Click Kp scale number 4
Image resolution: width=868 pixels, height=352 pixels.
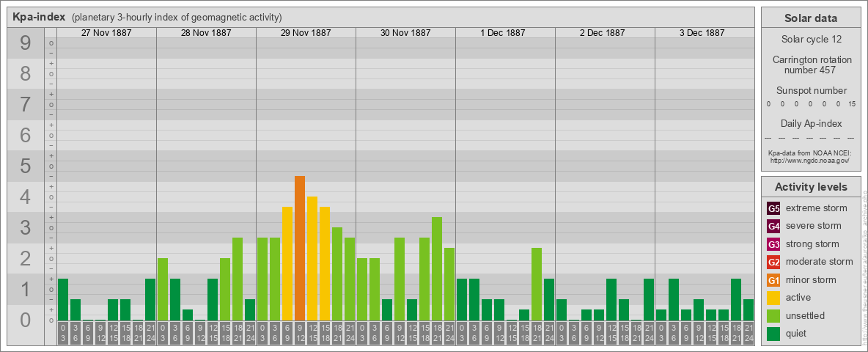click(25, 197)
